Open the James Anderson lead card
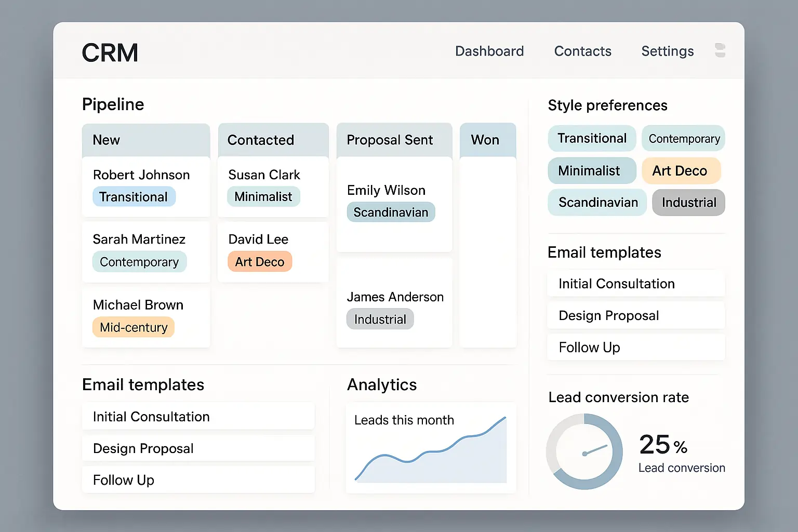The image size is (798, 532). click(394, 303)
